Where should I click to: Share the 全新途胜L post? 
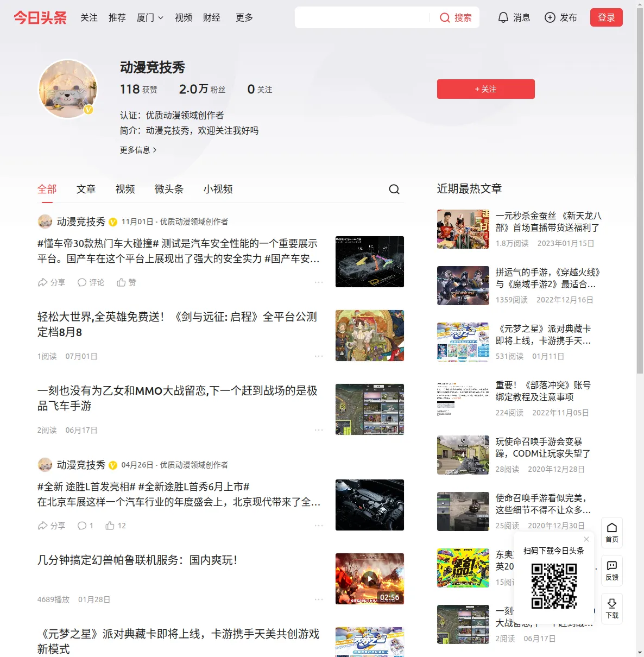(52, 526)
